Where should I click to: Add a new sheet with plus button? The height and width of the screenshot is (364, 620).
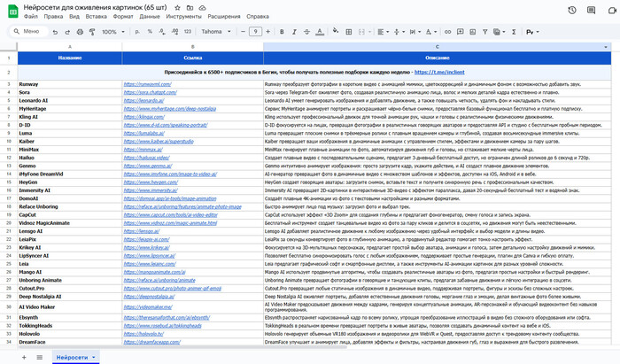tap(23, 356)
